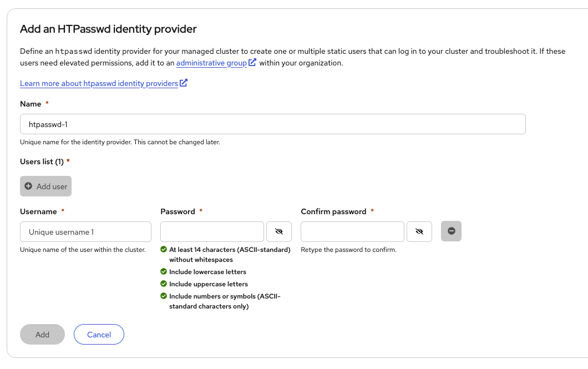Toggle password visibility eye icon
This screenshot has width=588, height=369.
coord(279,231)
